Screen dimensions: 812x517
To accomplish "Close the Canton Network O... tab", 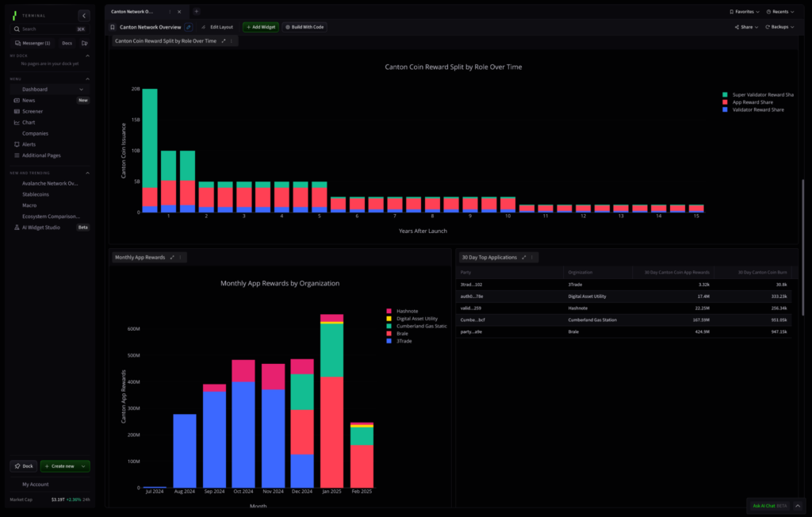I will click(x=179, y=11).
